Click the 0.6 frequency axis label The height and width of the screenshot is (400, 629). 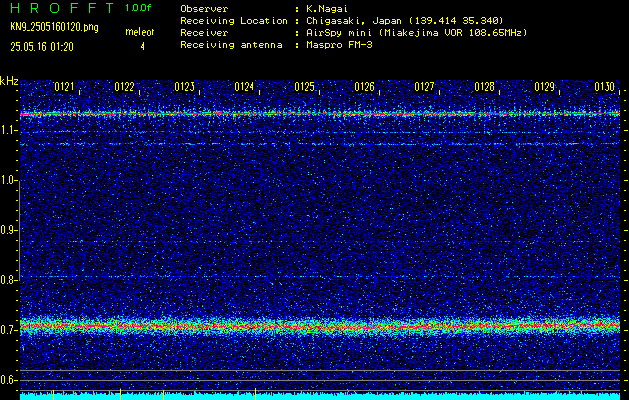[x=6, y=380]
